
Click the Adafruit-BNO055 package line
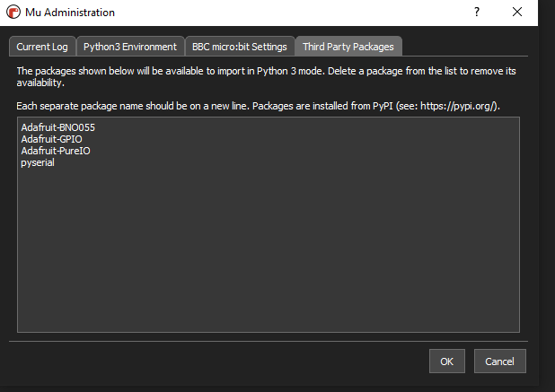click(57, 127)
